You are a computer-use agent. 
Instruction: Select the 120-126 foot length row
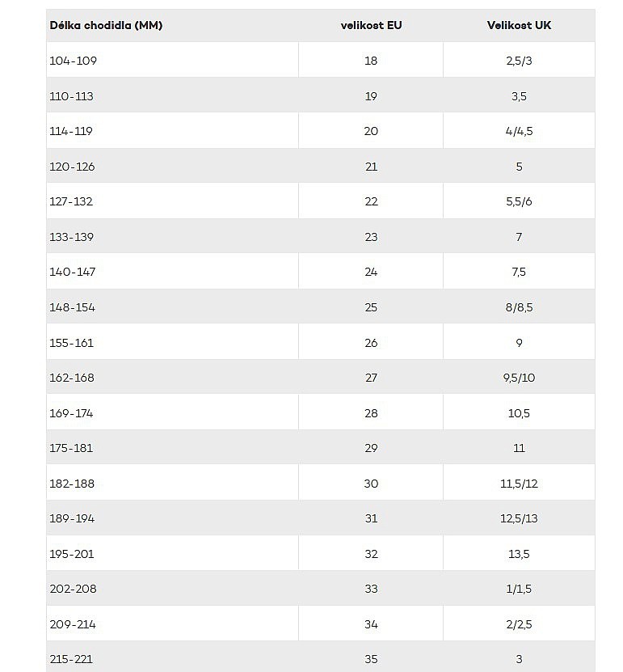coord(321,167)
